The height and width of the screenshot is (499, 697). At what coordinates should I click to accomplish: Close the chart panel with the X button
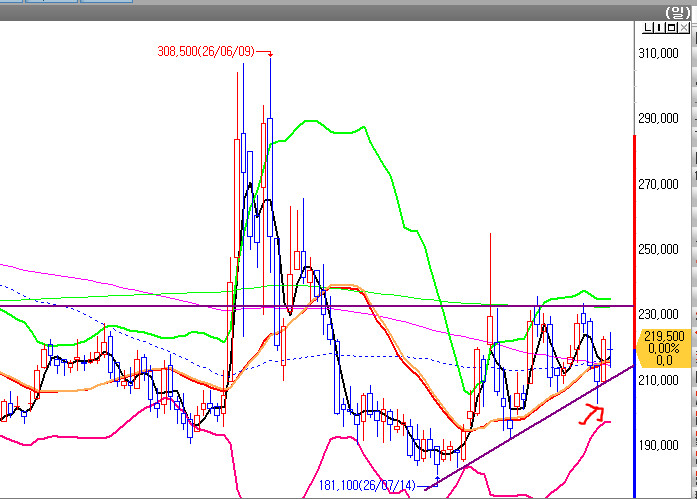click(684, 28)
